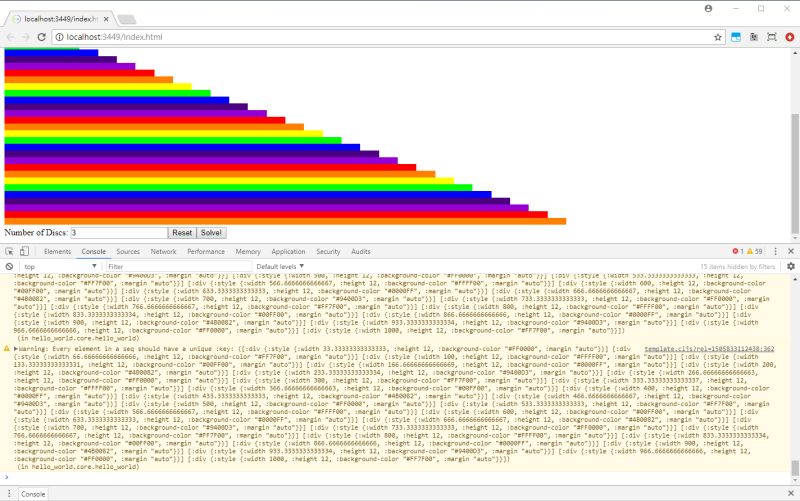800x501 pixels.
Task: Click the console Filter input field
Action: pyautogui.click(x=179, y=266)
